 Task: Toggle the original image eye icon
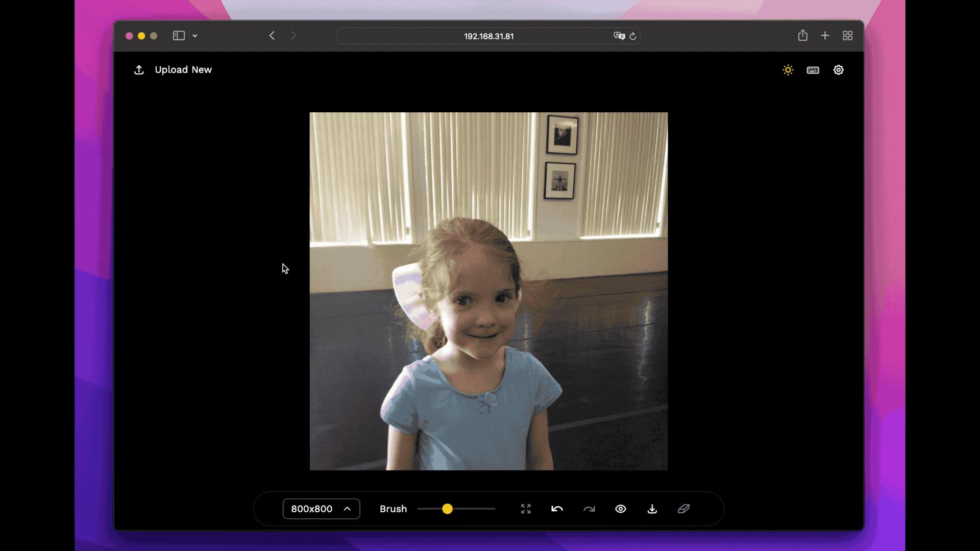(x=621, y=509)
